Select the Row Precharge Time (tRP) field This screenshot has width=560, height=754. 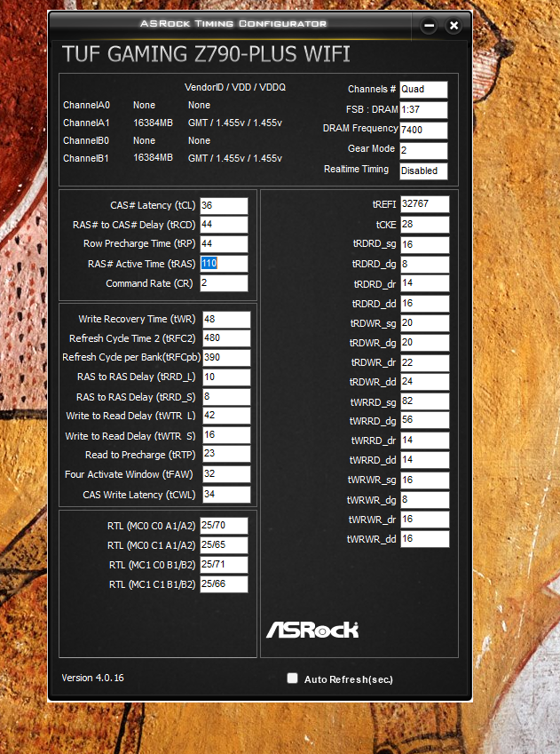[224, 244]
